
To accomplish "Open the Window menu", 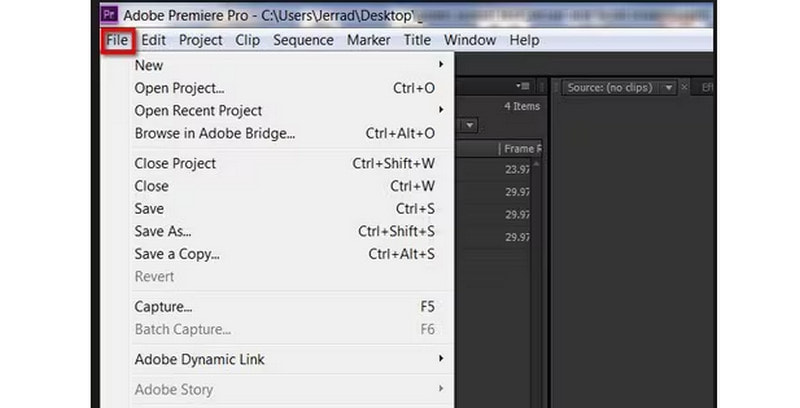I will pos(470,40).
